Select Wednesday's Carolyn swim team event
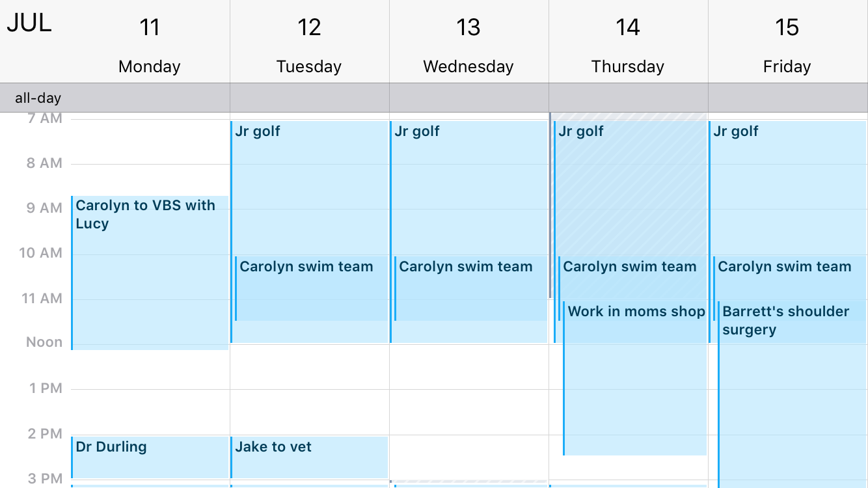 470,288
